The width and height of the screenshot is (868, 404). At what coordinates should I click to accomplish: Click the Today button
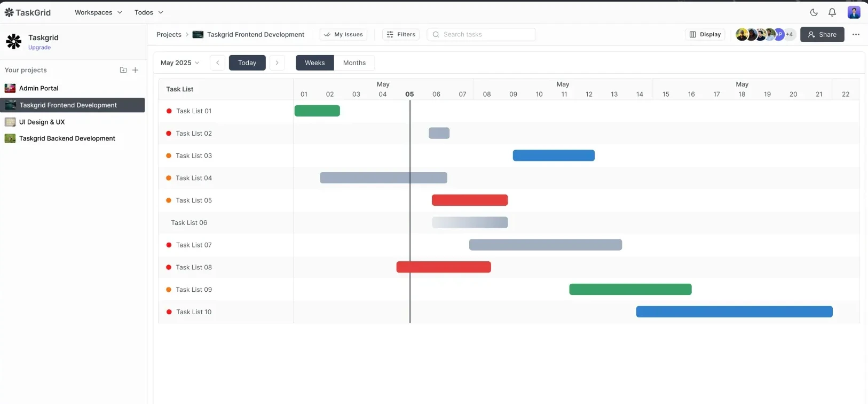(247, 63)
